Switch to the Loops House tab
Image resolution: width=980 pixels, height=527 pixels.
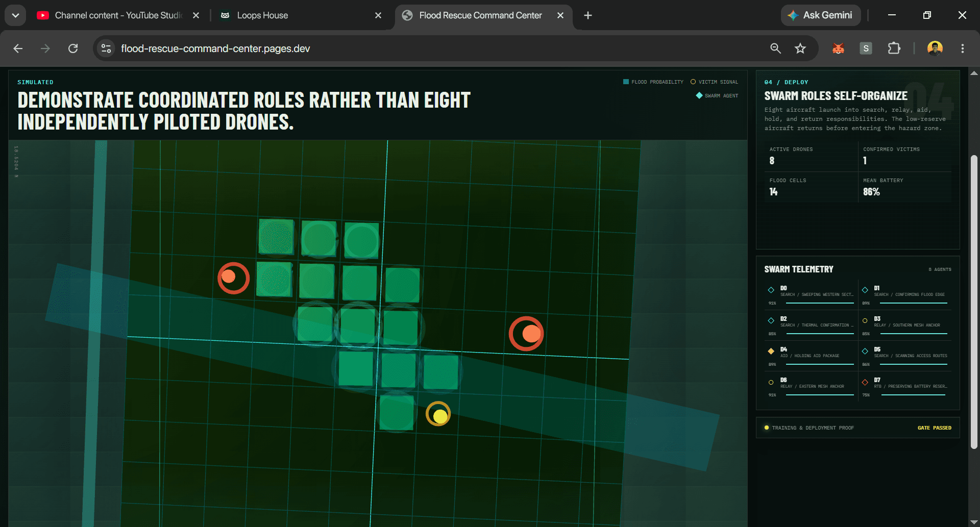[301, 15]
